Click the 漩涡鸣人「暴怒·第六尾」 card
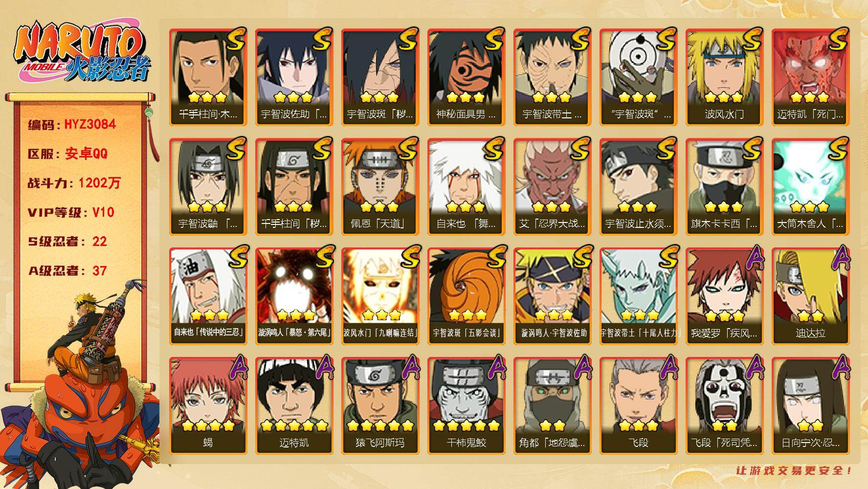The image size is (868, 489). coord(294,296)
